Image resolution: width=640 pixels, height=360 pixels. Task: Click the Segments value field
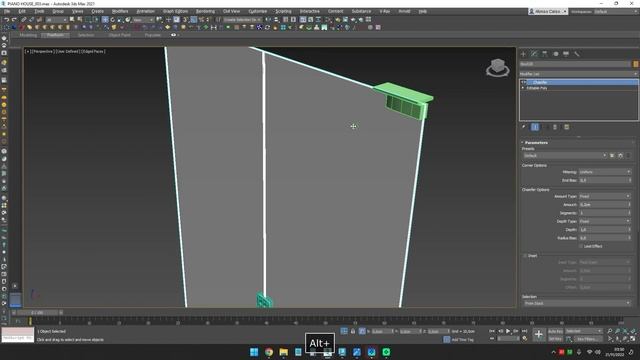[603, 213]
